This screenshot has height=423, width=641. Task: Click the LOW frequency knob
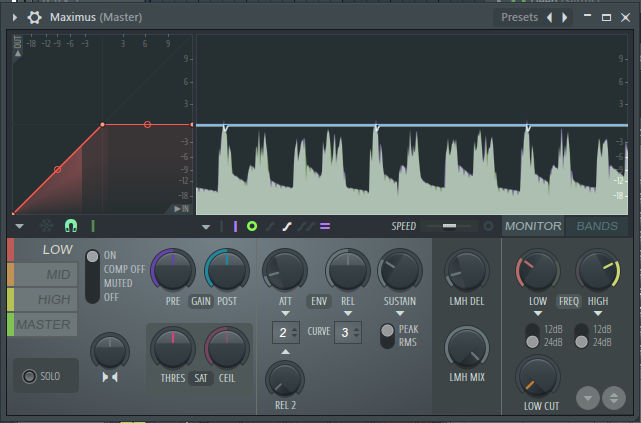click(538, 270)
